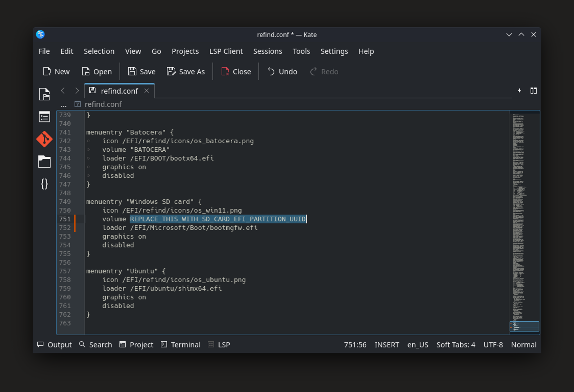This screenshot has height=392, width=574.
Task: Toggle the Terminal panel
Action: coord(181,345)
